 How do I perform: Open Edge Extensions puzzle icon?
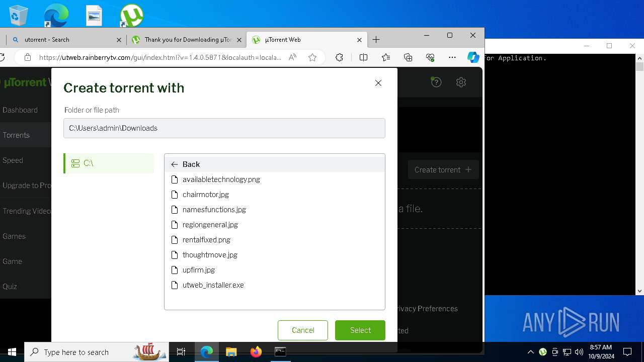pyautogui.click(x=339, y=57)
